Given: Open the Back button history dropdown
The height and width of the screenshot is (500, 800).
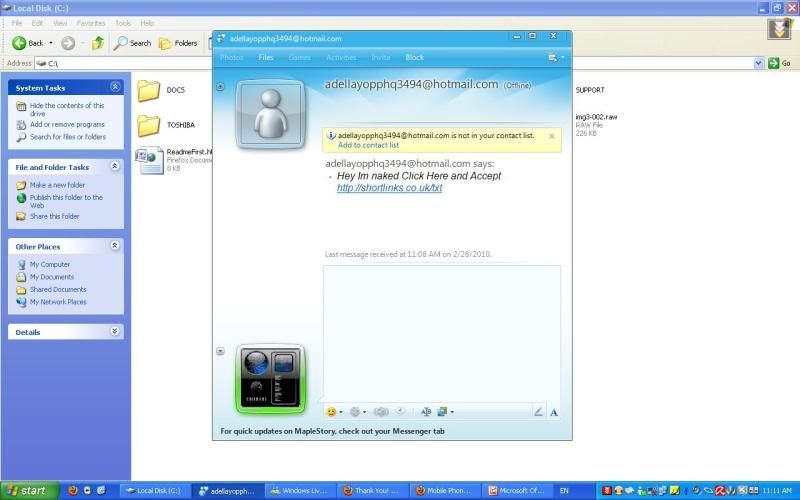Looking at the screenshot, I should tap(51, 43).
